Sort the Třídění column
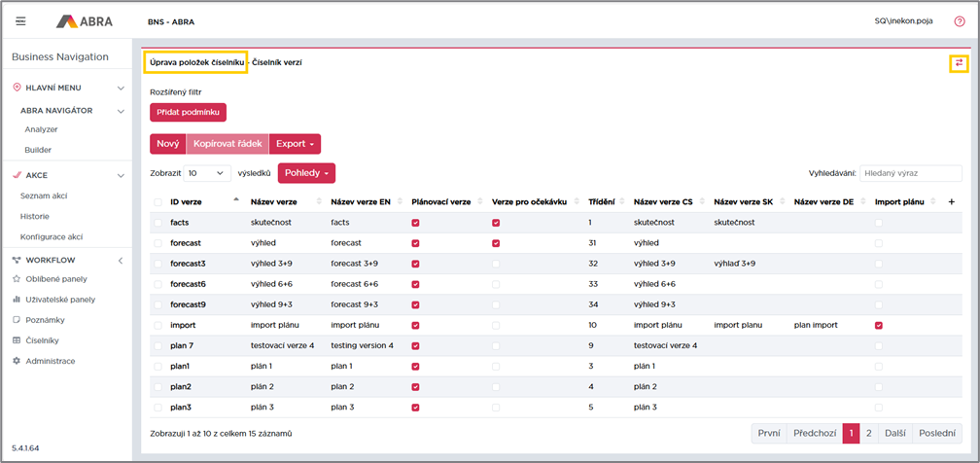This screenshot has height=463, width=980. coord(622,201)
